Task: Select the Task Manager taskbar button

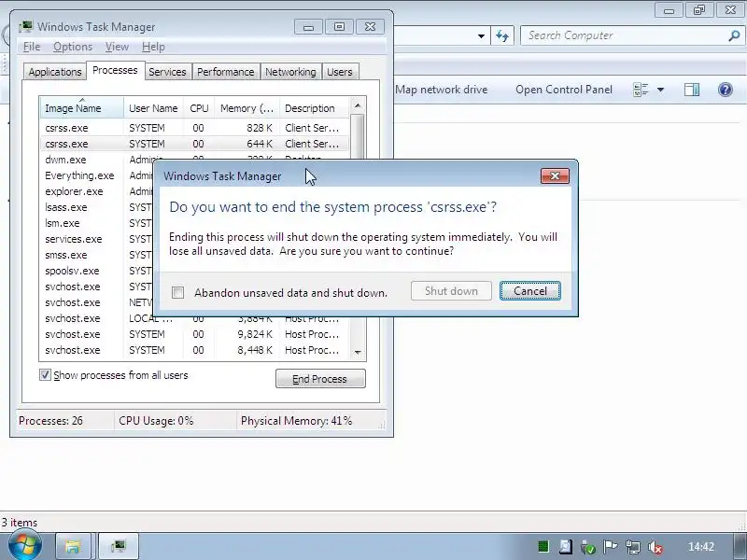Action: tap(119, 546)
